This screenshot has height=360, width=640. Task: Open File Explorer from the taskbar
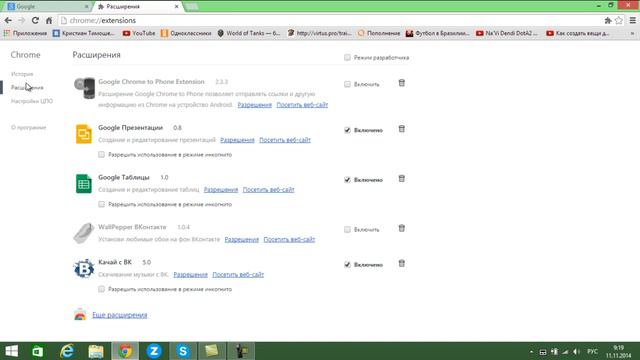(x=96, y=351)
